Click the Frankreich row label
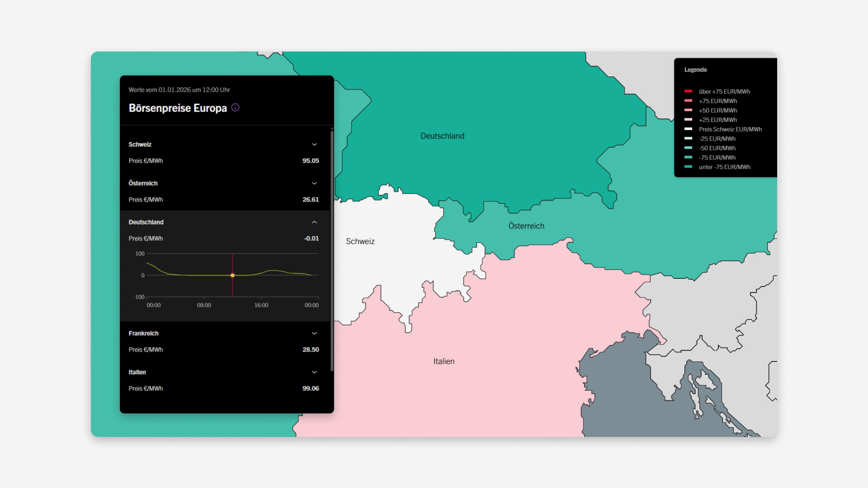 pos(143,333)
